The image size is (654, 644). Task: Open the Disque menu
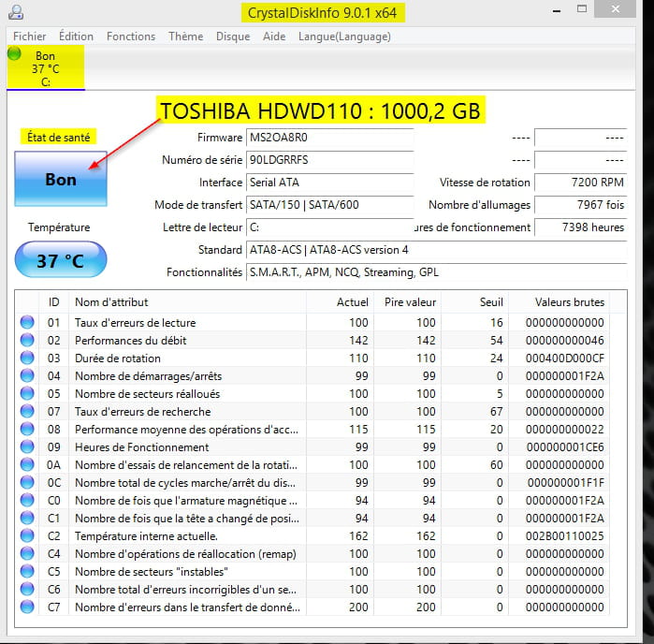(233, 37)
